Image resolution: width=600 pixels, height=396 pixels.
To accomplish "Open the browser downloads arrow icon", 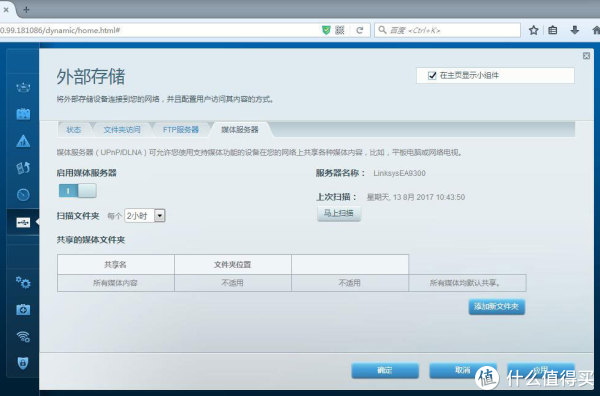I will [574, 30].
